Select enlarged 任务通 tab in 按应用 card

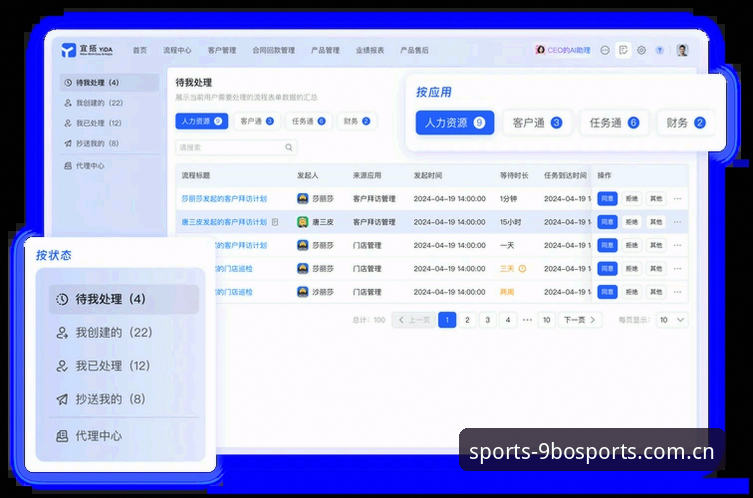tap(614, 123)
